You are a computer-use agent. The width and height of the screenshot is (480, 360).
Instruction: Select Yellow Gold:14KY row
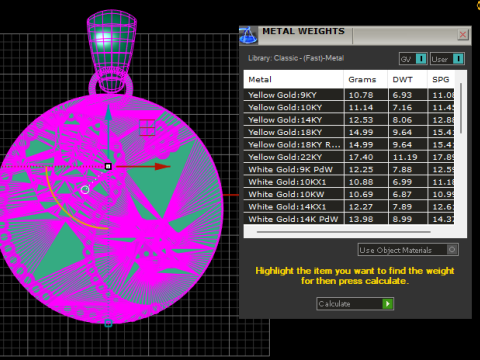tap(349, 120)
